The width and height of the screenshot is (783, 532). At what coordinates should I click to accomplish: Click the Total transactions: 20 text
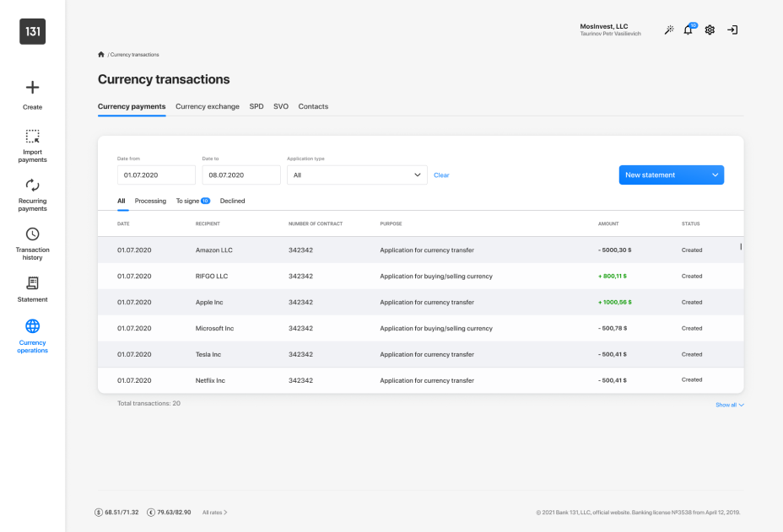point(148,403)
